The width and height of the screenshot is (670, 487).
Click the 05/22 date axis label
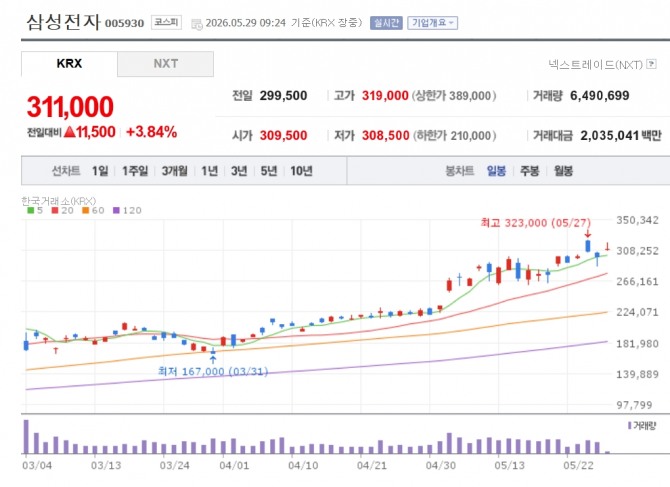tap(578, 465)
